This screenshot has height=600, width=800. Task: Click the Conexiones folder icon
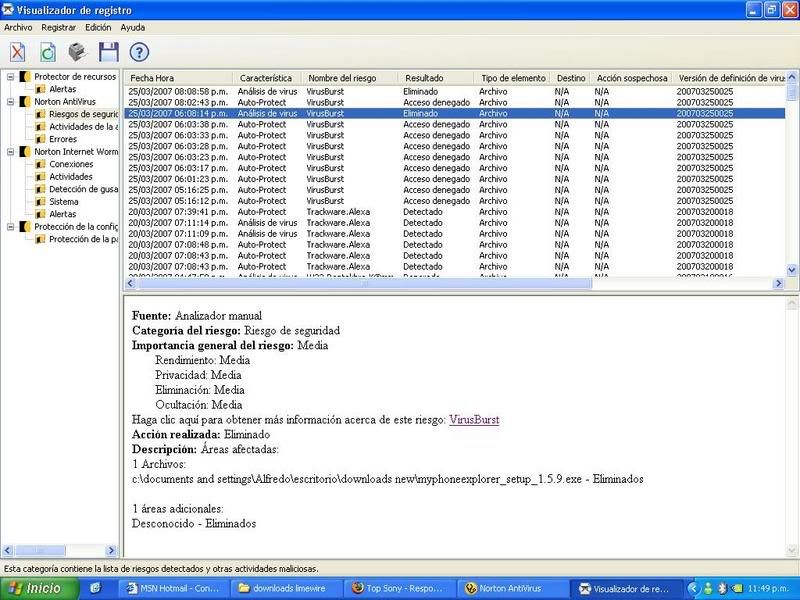40,164
